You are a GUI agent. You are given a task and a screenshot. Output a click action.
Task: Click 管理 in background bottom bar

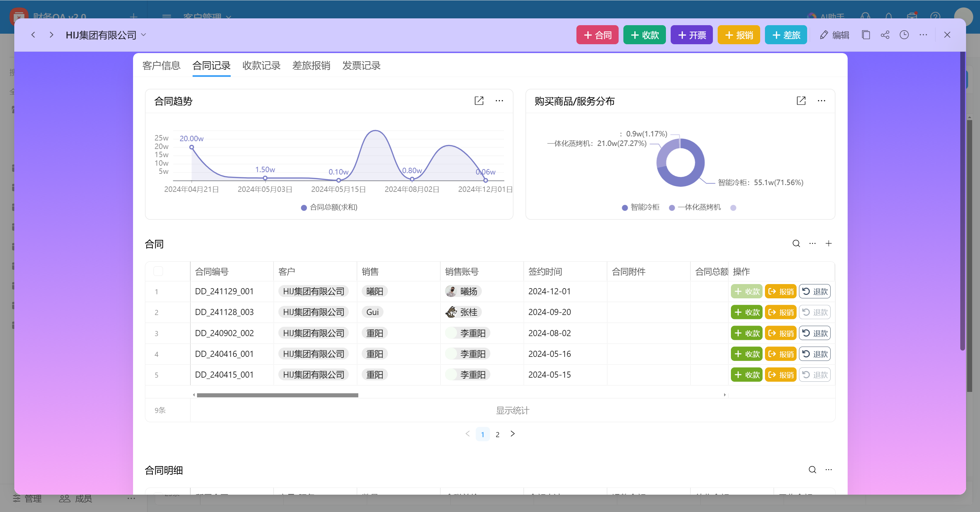(27, 499)
